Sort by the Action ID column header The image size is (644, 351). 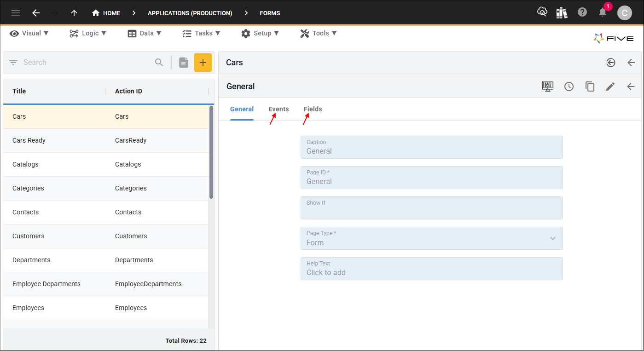(x=128, y=91)
